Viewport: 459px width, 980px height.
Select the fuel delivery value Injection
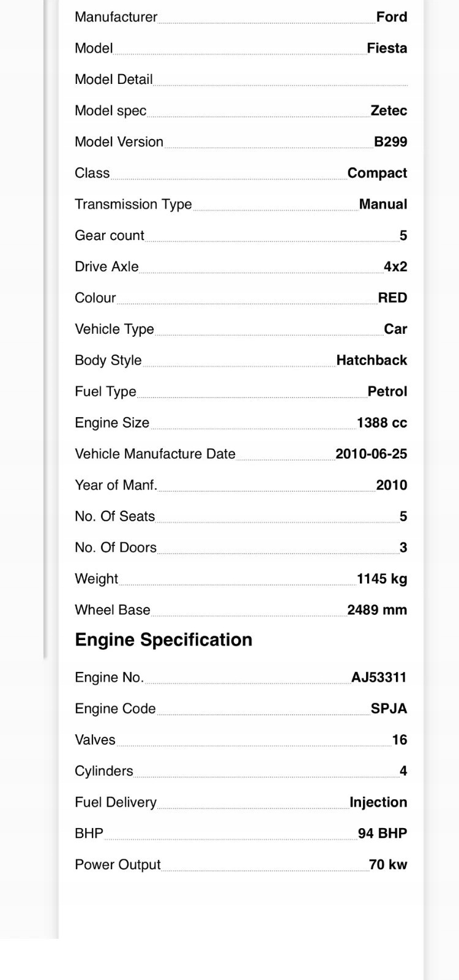coord(378,803)
